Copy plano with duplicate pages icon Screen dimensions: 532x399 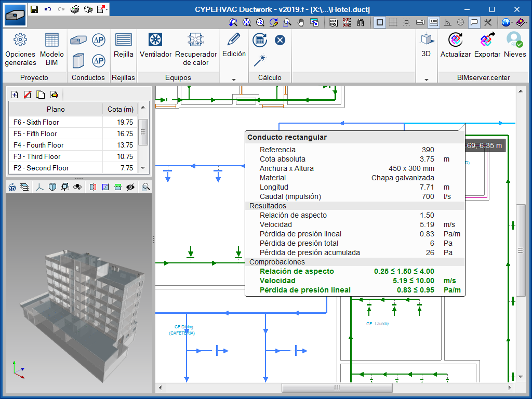pos(41,95)
